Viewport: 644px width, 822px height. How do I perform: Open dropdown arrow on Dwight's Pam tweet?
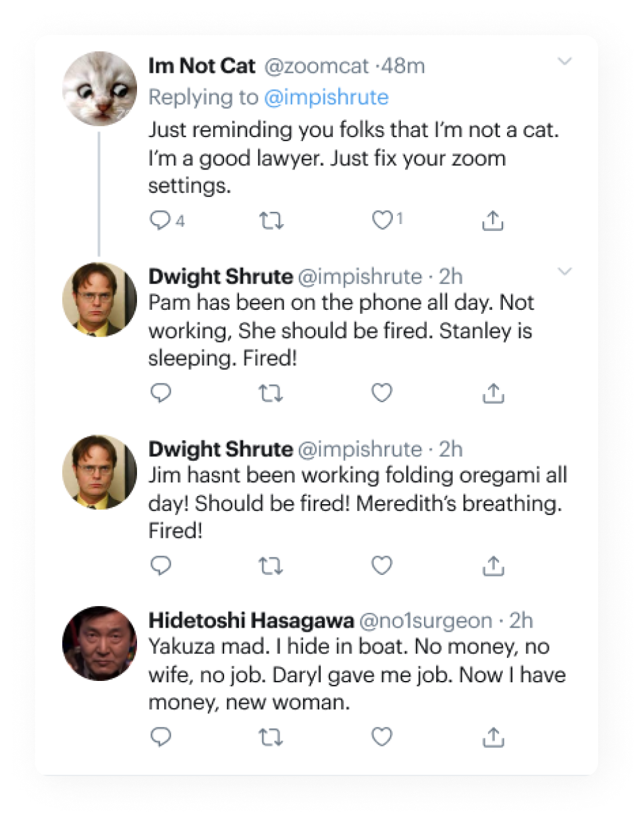pos(565,272)
